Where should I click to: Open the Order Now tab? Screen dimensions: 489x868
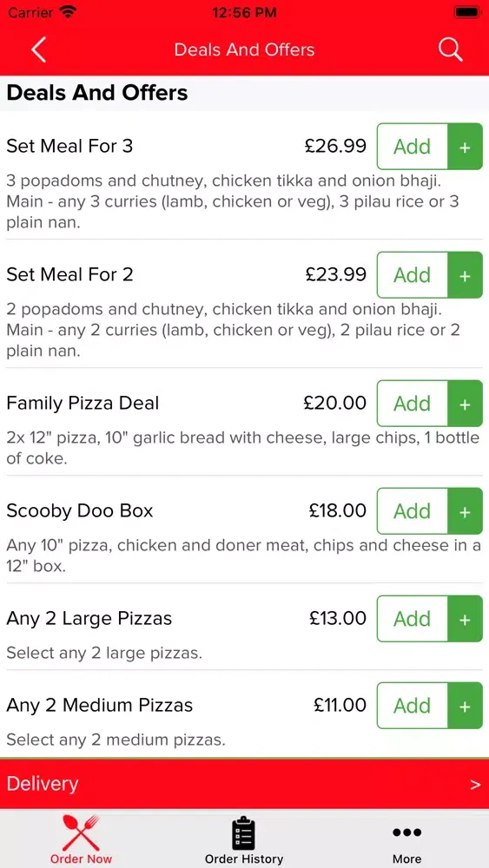coord(81,839)
